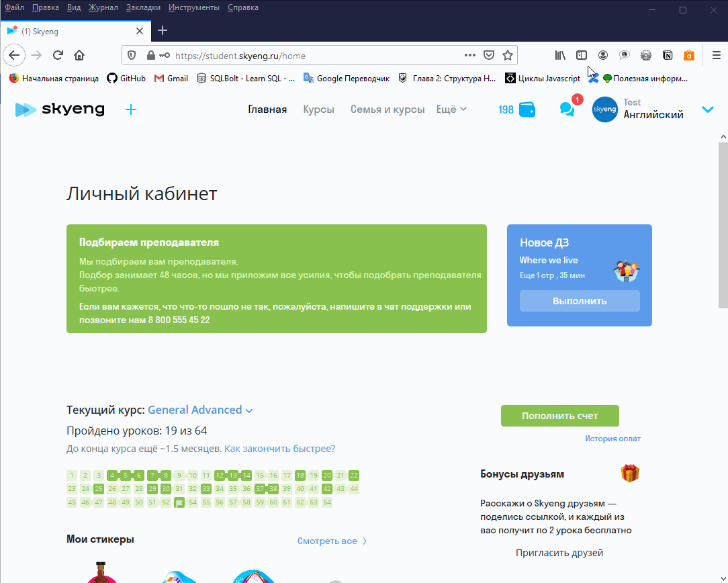Screen dimensions: 728x583
Task: Click Как закончить быстрее link
Action: click(279, 449)
